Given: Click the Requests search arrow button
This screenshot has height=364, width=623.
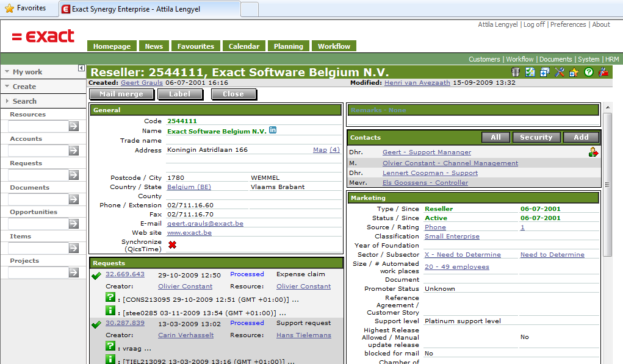Looking at the screenshot, I should coord(74,175).
